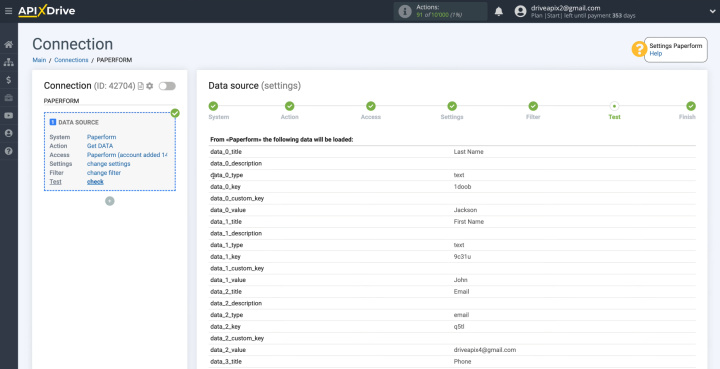Copy connection via document icon
Viewport: 720px width, 369px height.
point(141,86)
